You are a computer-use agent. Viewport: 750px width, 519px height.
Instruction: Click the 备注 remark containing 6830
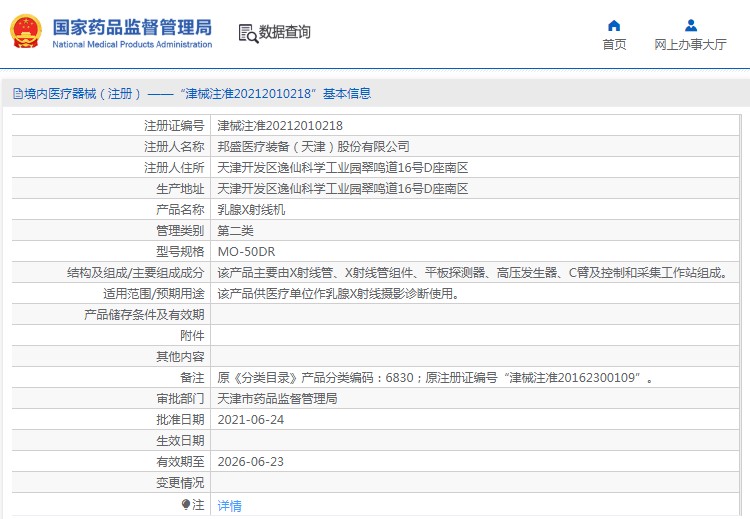[x=435, y=378]
